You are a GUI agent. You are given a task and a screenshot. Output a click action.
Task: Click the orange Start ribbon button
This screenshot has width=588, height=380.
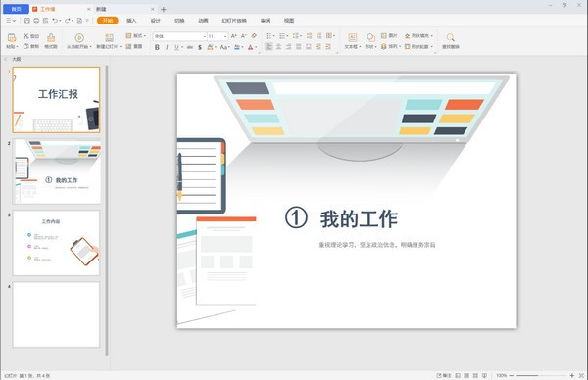pos(108,21)
